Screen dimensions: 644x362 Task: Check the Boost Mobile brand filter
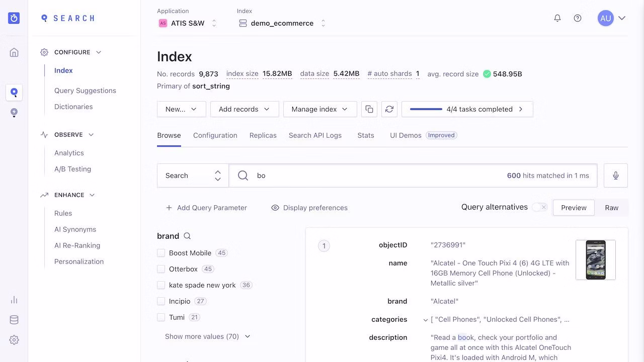[x=161, y=252]
